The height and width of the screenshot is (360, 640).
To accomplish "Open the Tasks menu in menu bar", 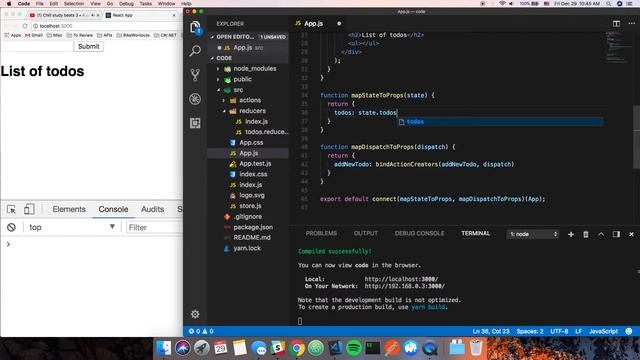I will tap(146, 3).
